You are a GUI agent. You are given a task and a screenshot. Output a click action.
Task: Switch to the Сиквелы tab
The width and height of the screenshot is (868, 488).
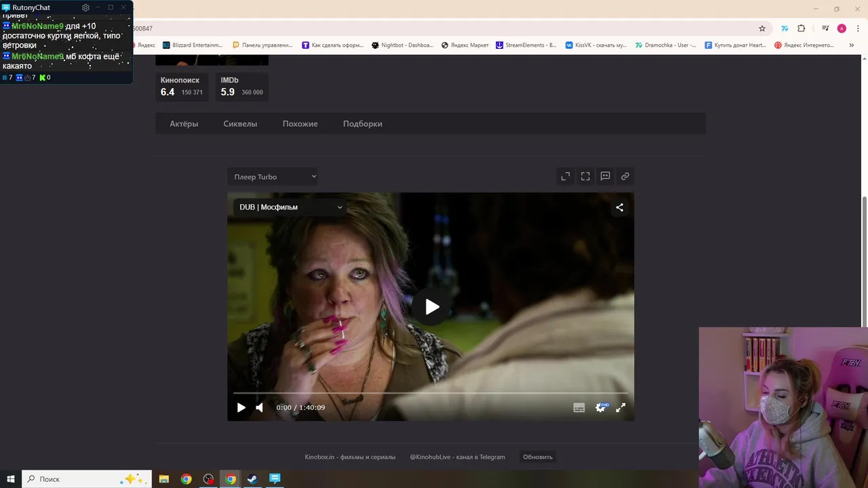click(240, 124)
